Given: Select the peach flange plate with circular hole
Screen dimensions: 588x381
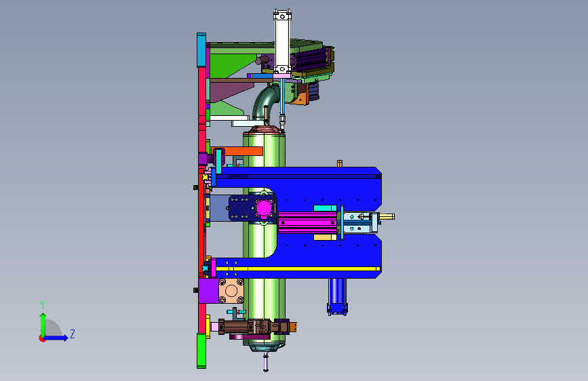Looking at the screenshot, I should pos(231,291).
